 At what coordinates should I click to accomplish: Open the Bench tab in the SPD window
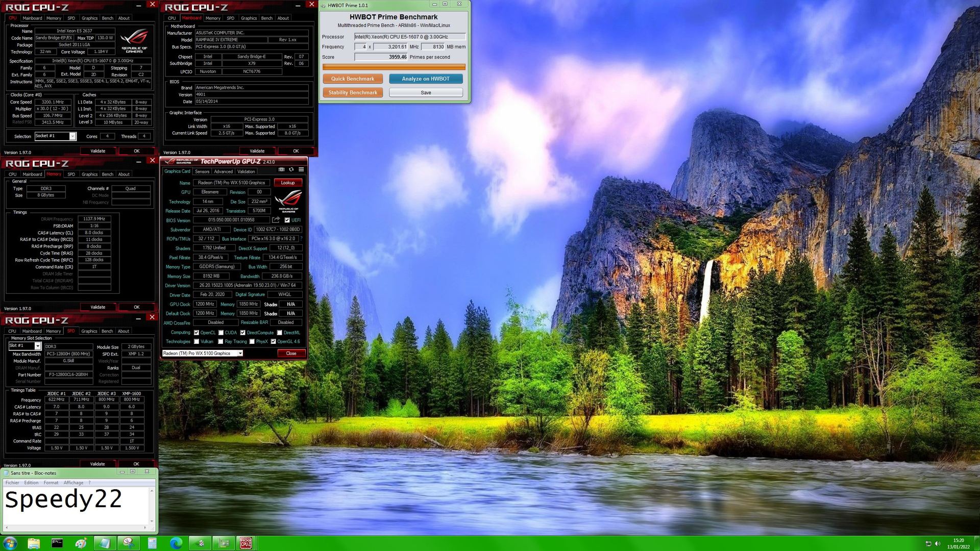point(107,331)
